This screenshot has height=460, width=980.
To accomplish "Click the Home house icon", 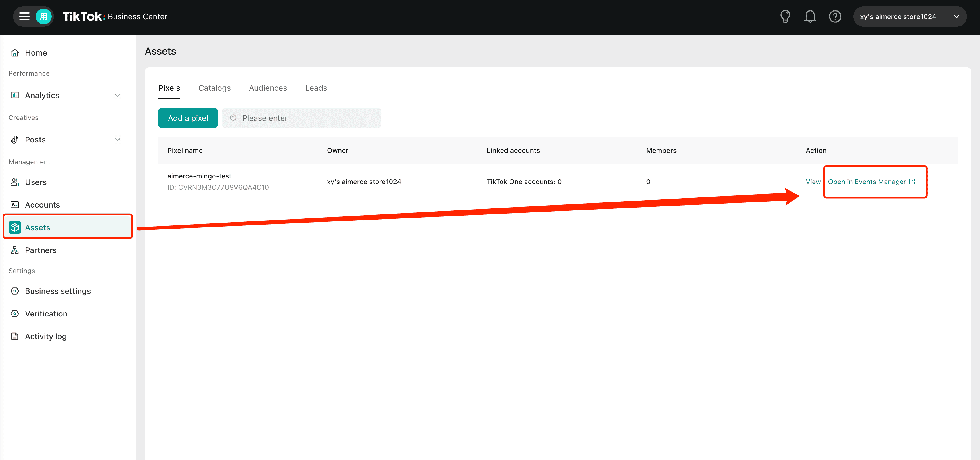I will click(15, 53).
